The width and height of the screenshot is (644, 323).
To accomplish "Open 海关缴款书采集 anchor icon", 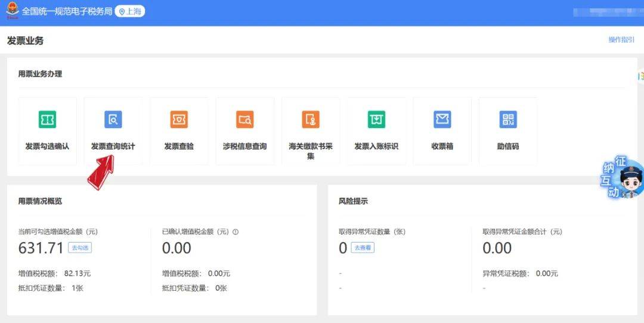I will [311, 119].
